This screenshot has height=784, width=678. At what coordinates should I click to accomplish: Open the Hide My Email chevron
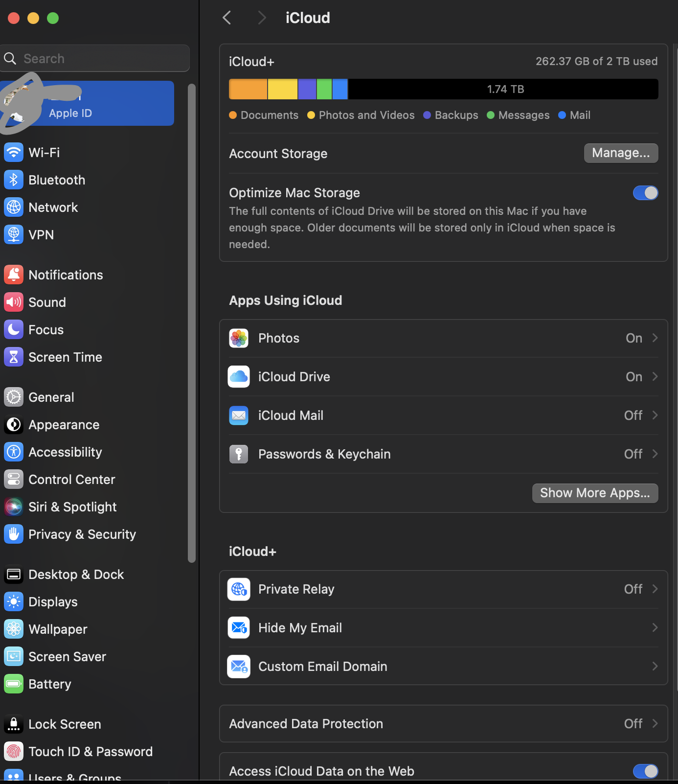[655, 628]
